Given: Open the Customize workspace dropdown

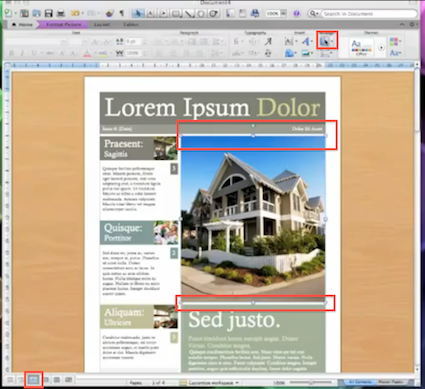Looking at the screenshot, I should (210, 382).
